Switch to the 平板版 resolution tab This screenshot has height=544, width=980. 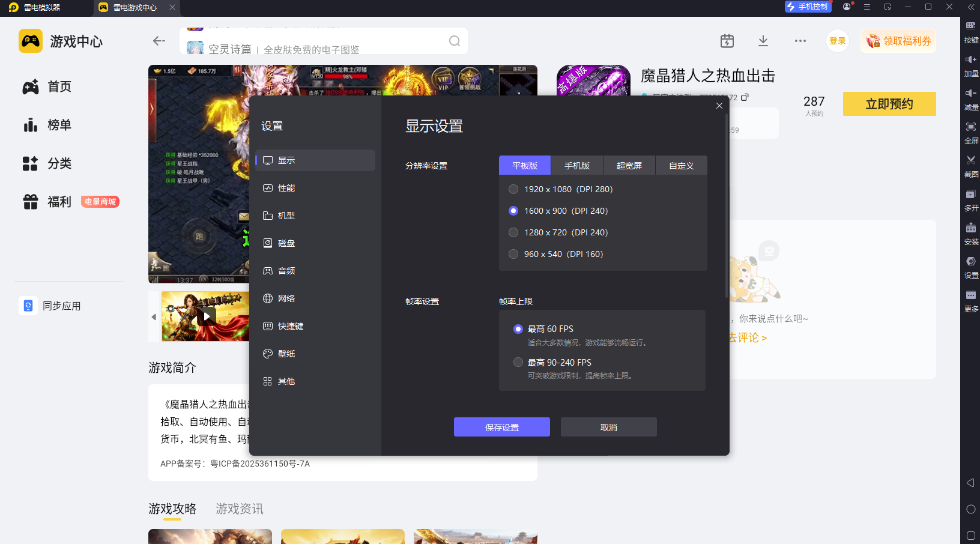point(525,165)
